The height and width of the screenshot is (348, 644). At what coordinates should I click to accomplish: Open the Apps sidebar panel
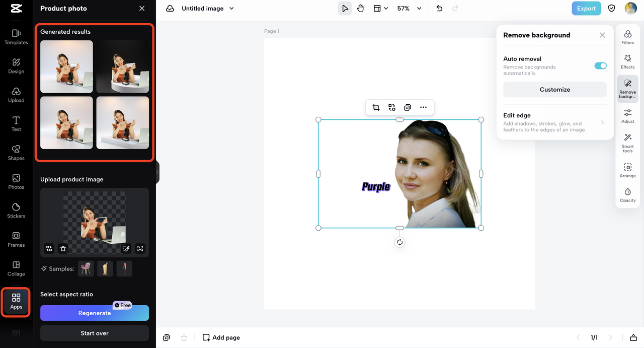tap(16, 302)
